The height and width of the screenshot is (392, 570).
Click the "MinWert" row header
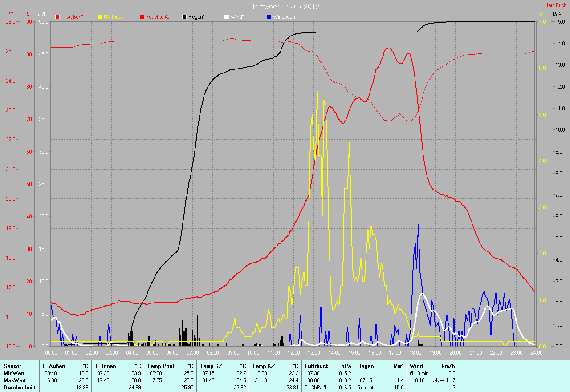pyautogui.click(x=14, y=373)
